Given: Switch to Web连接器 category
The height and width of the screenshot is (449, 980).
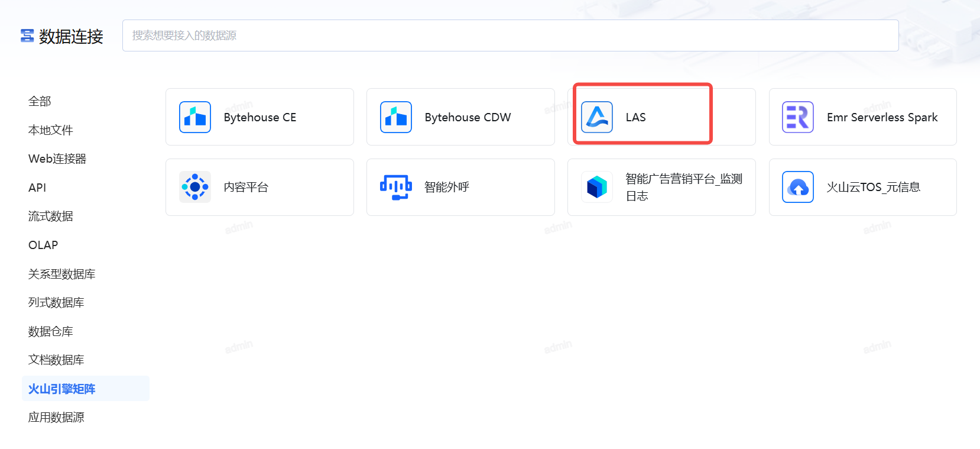Looking at the screenshot, I should (x=57, y=159).
